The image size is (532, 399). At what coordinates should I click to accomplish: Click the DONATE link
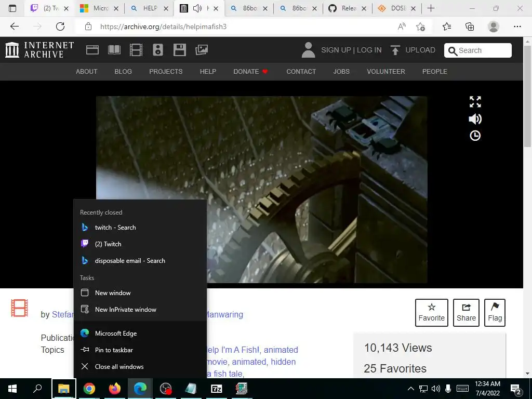250,72
